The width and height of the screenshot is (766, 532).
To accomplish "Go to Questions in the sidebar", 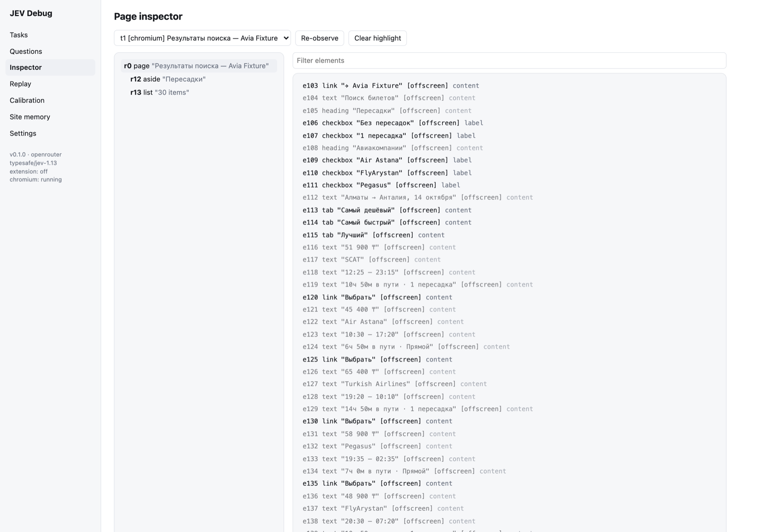I will [x=50, y=51].
